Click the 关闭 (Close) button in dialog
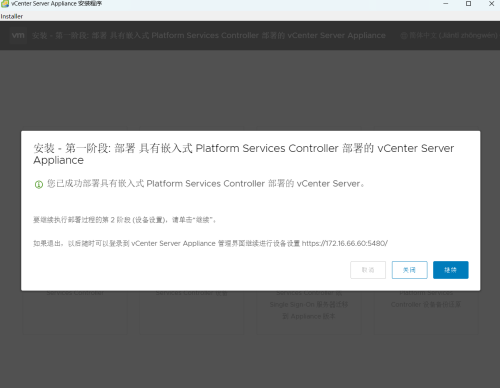 pyautogui.click(x=409, y=270)
